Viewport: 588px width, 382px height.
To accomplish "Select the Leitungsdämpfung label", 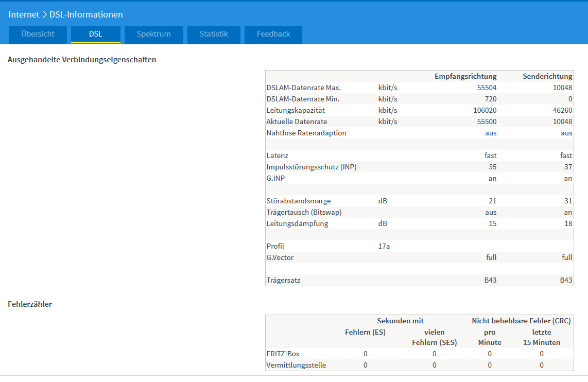I will pyautogui.click(x=297, y=223).
